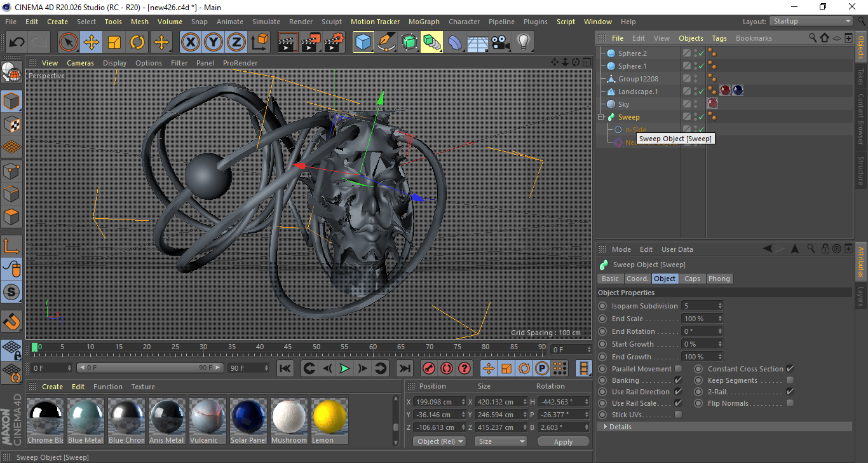868x463 pixels.
Task: Enable Parallel Movement checkbox
Action: coord(678,369)
